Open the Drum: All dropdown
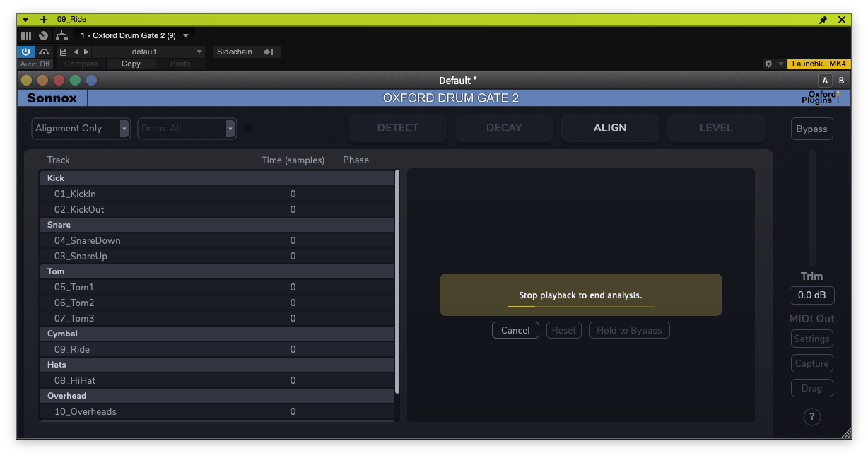The width and height of the screenshot is (868, 458). click(187, 128)
